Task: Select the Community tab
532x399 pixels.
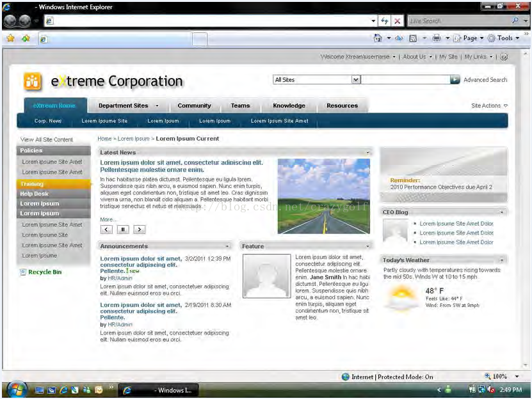Action: [194, 106]
